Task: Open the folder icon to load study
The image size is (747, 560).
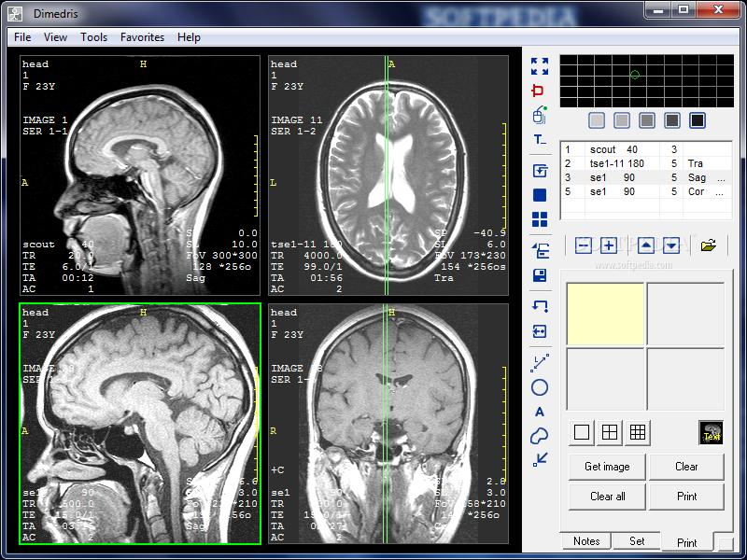Action: click(x=709, y=245)
